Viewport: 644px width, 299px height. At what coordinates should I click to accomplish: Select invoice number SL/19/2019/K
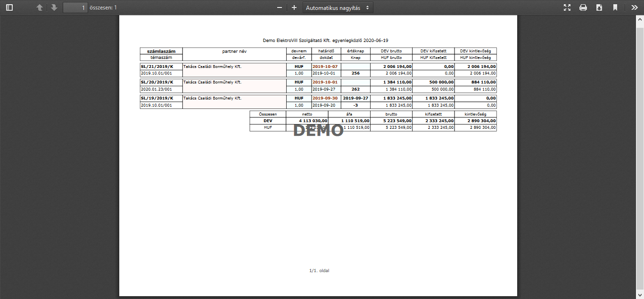157,98
